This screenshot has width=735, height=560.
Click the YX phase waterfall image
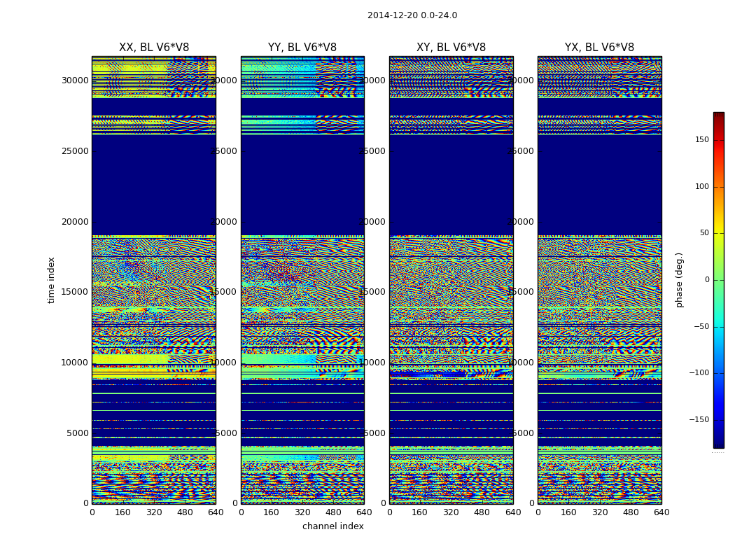point(600,280)
